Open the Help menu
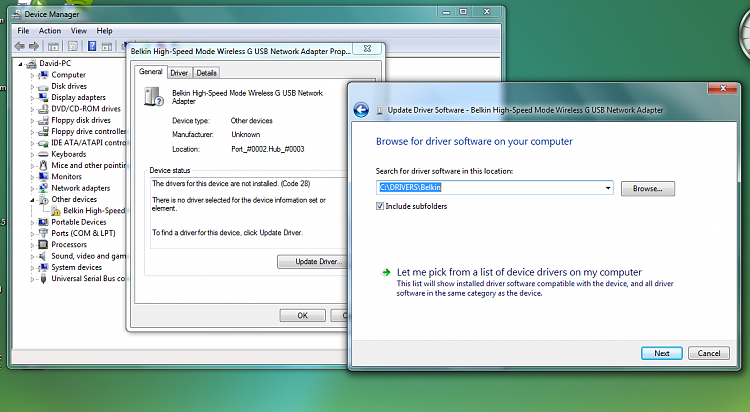This screenshot has width=750, height=412. pyautogui.click(x=104, y=31)
